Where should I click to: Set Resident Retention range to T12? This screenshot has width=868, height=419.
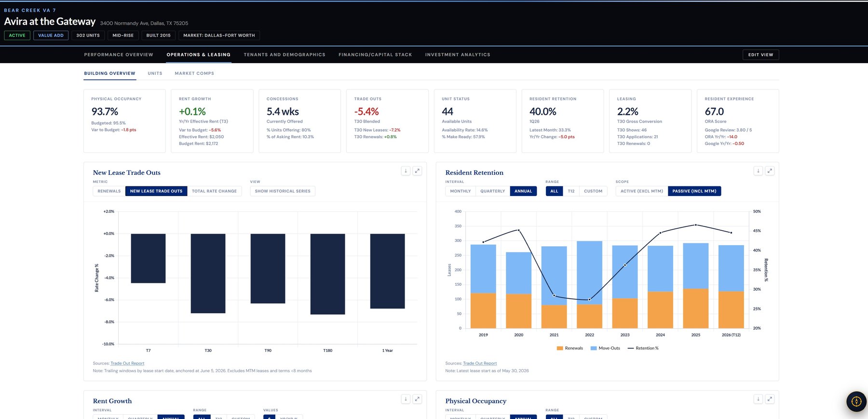pos(571,191)
